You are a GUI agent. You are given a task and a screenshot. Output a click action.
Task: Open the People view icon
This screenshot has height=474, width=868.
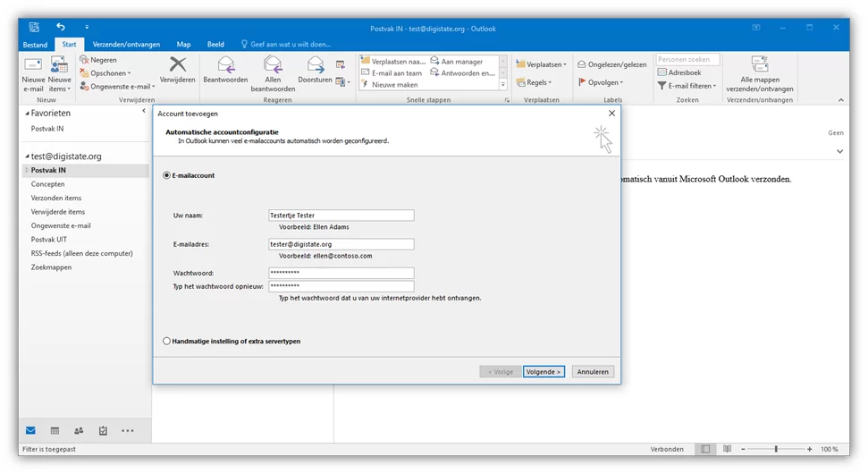click(x=79, y=431)
